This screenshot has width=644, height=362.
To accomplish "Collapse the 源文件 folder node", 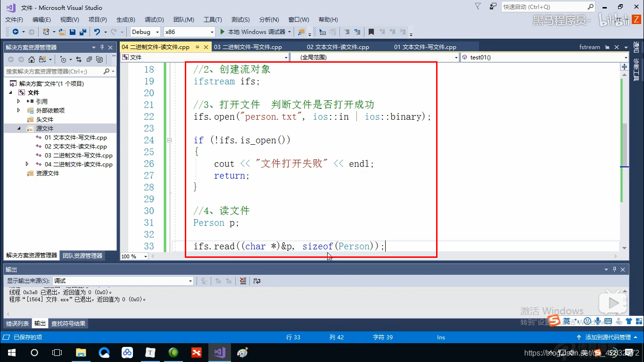I will 19,128.
